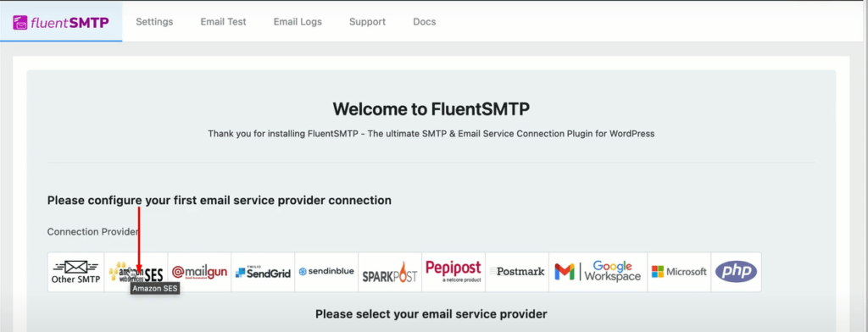Viewport: 868px width, 332px height.
Task: Pick the Postmark provider logo
Action: click(517, 272)
